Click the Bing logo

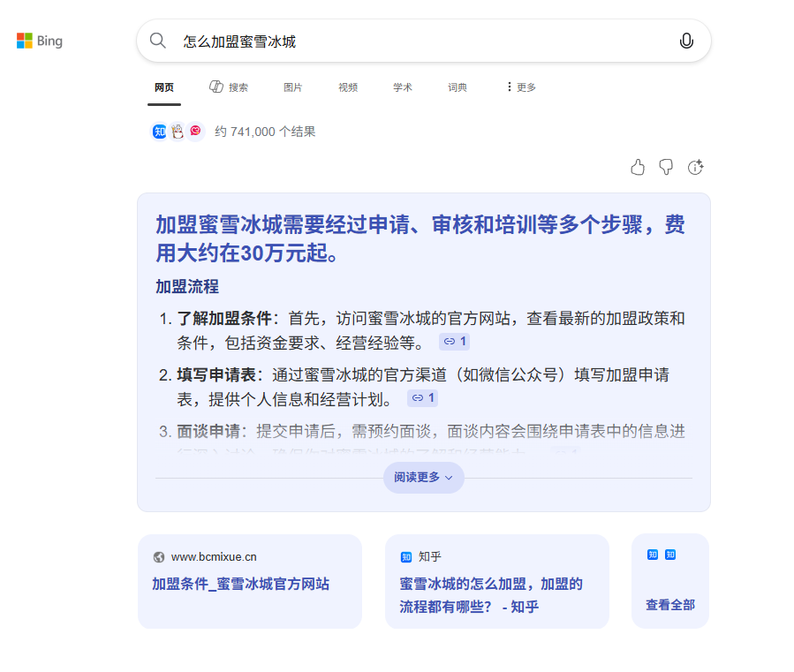[40, 41]
